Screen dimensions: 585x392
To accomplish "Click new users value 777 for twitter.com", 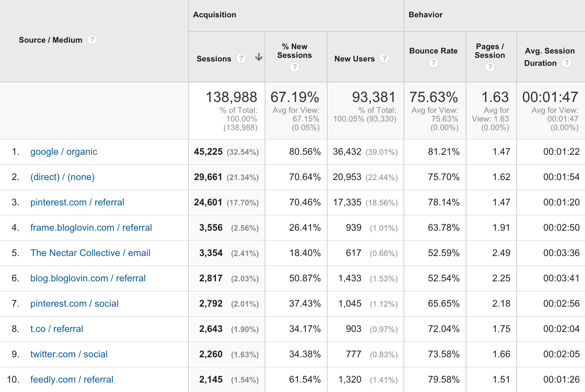I will [x=354, y=354].
